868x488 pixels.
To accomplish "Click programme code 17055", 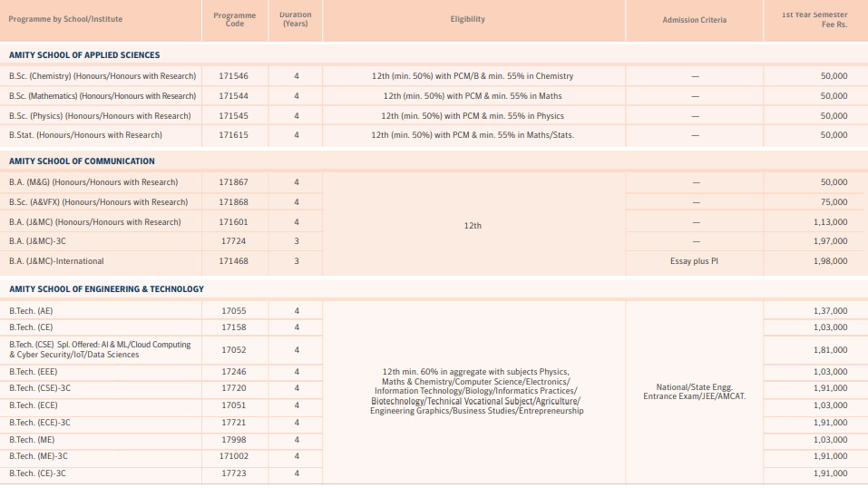I will point(234,311).
